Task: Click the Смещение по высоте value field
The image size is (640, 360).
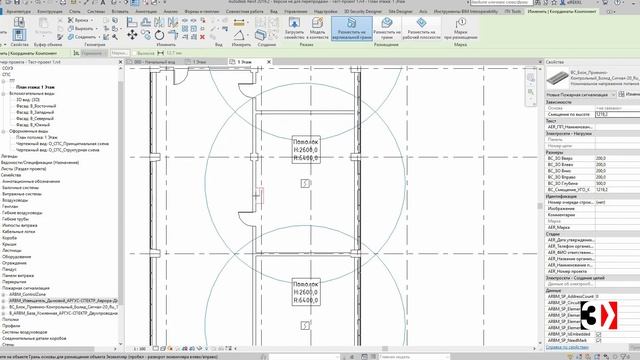Action: [618, 115]
